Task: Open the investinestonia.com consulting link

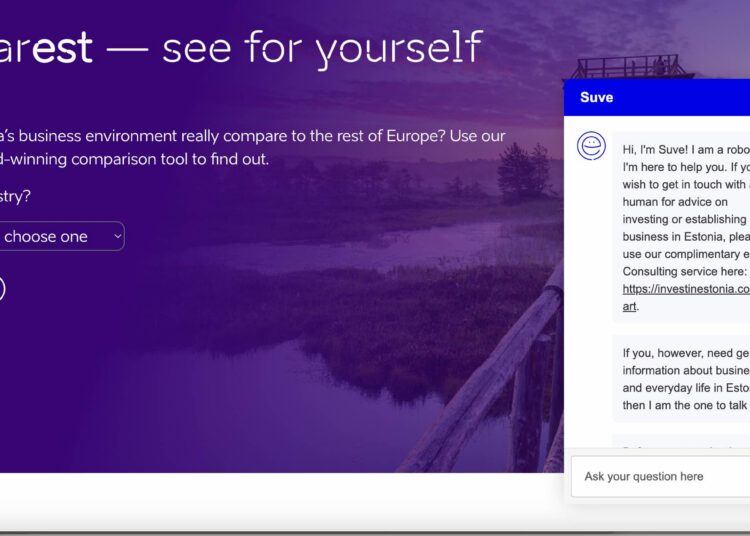Action: point(685,289)
